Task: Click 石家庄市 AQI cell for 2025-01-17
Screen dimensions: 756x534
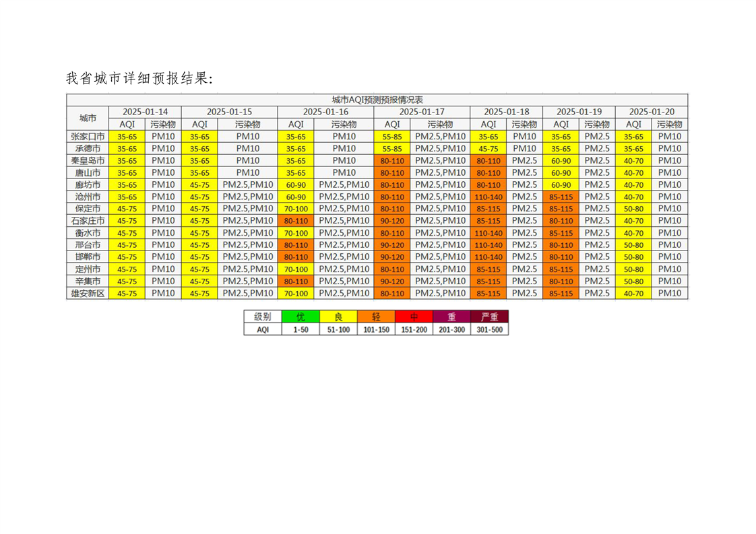Action: [392, 221]
